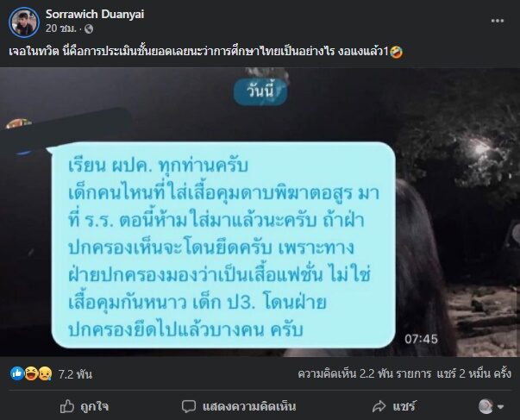This screenshot has height=420, width=520.
Task: Click the speech bubble comment icon
Action: coord(189,407)
